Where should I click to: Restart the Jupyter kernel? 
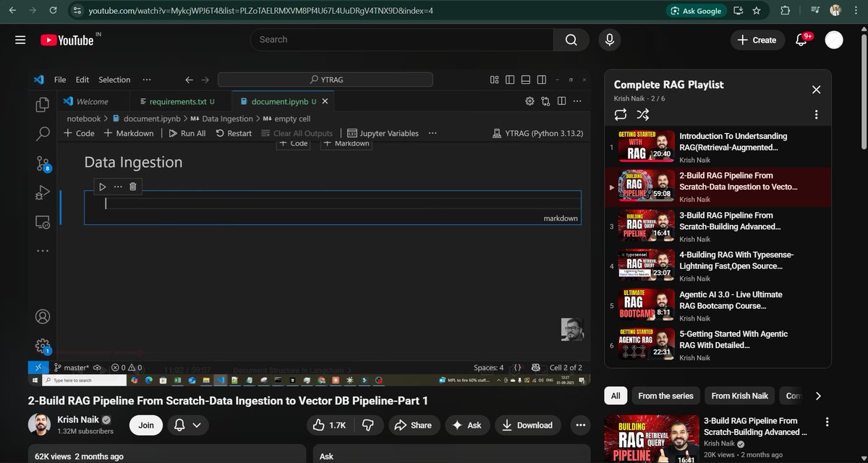click(x=234, y=133)
